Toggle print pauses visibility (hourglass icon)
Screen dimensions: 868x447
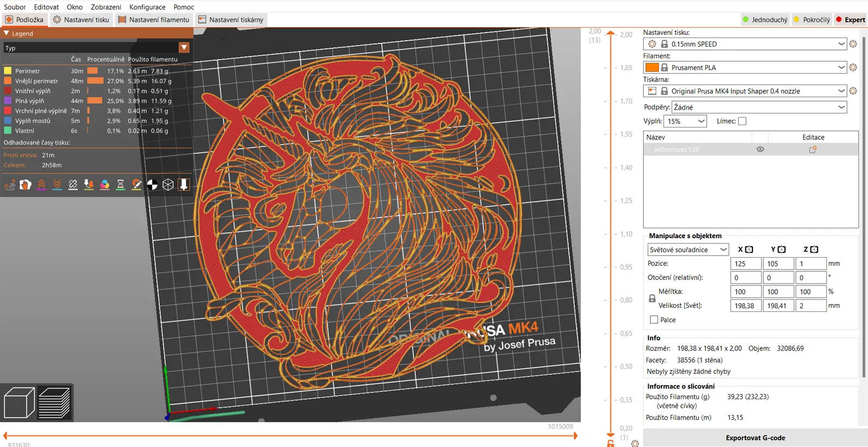[120, 185]
